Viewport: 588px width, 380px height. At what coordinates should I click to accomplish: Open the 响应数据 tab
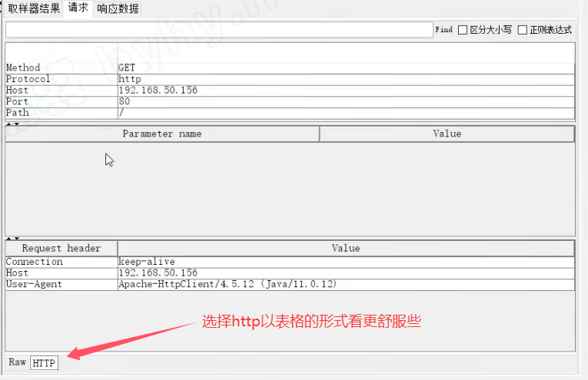[118, 8]
